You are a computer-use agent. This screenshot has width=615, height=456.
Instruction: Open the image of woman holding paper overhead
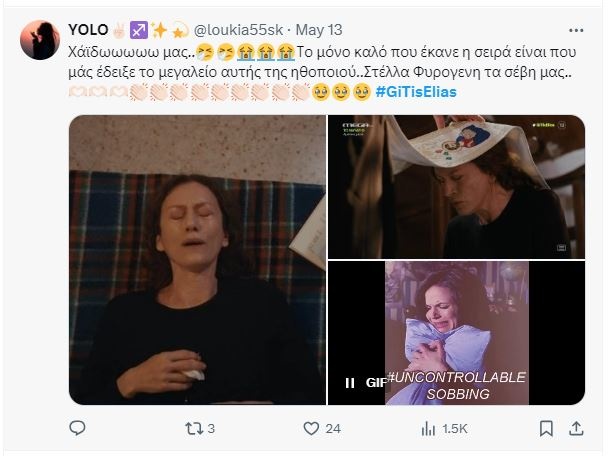pos(456,186)
